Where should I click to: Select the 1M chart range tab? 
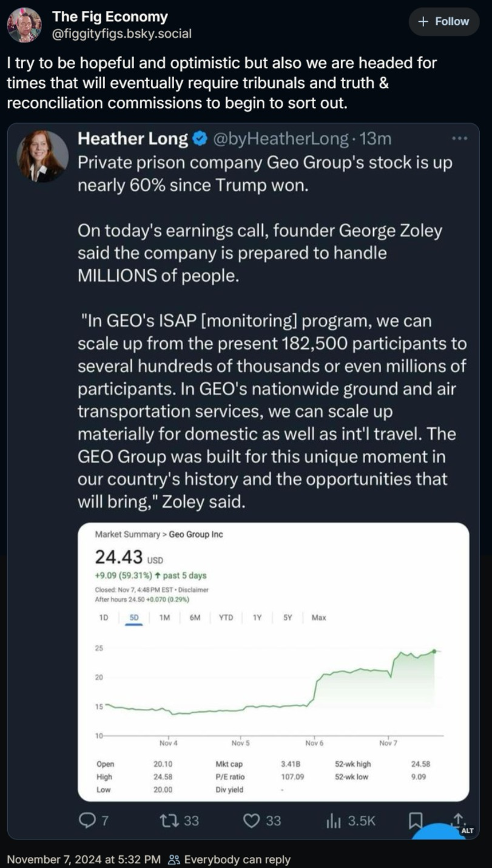(165, 617)
